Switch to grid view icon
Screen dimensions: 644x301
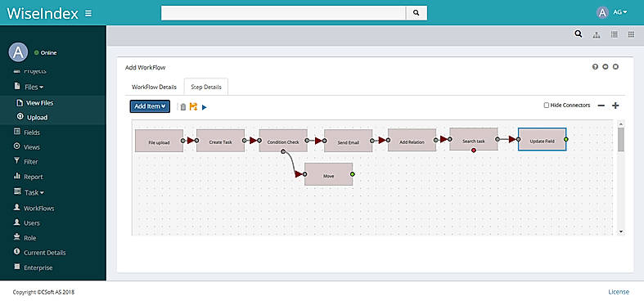(x=631, y=34)
